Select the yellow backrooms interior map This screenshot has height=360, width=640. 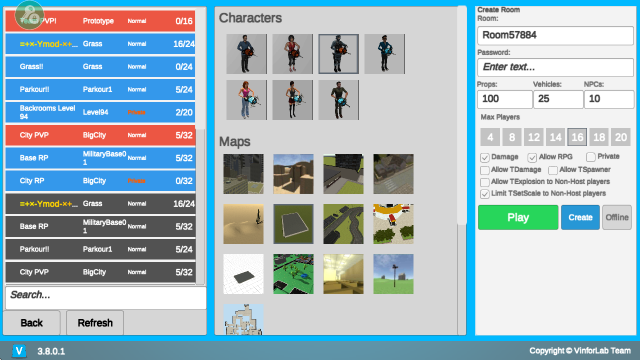pos(343,274)
